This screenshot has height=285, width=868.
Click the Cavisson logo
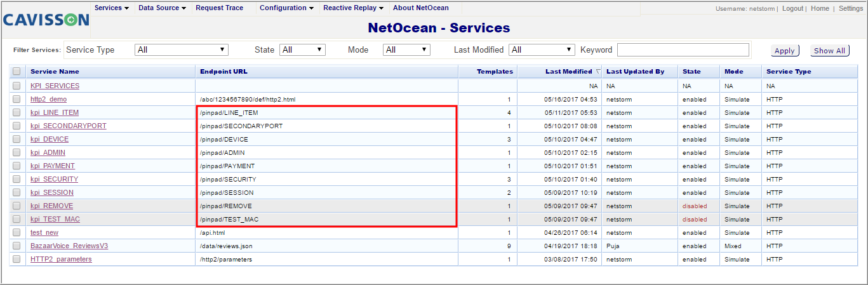tap(46, 20)
